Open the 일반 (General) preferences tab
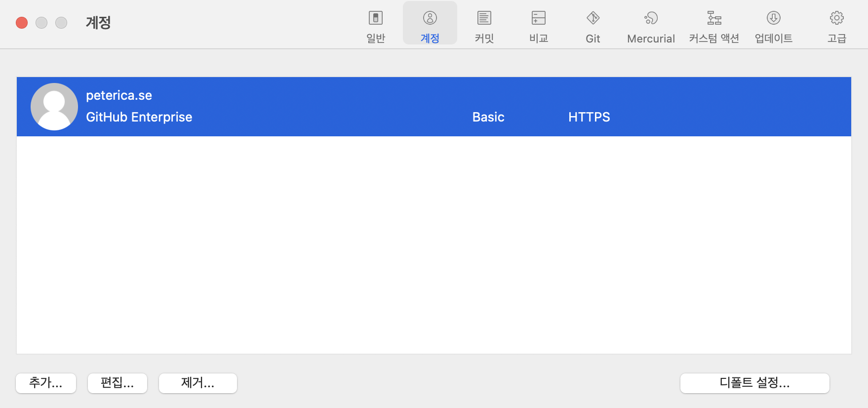 pos(376,27)
